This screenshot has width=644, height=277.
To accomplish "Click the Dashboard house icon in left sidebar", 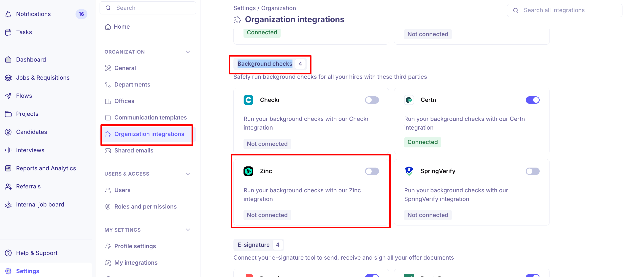I will coord(8,60).
